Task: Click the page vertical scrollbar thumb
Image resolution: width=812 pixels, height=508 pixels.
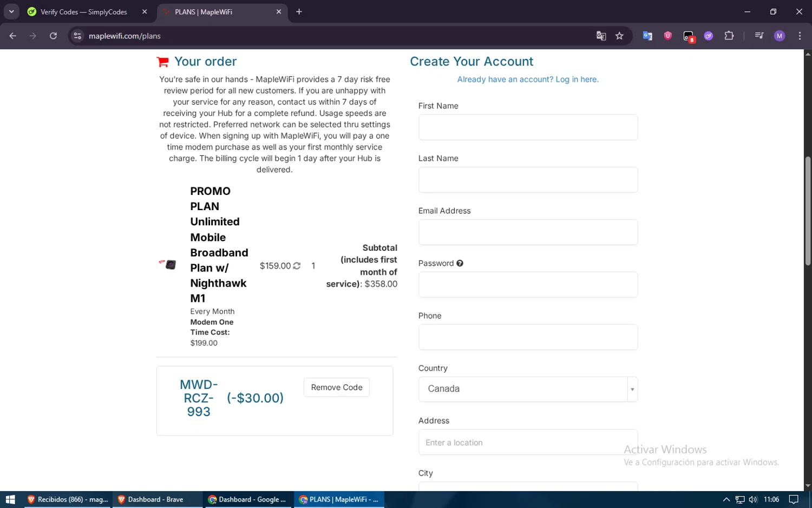Action: click(808, 211)
